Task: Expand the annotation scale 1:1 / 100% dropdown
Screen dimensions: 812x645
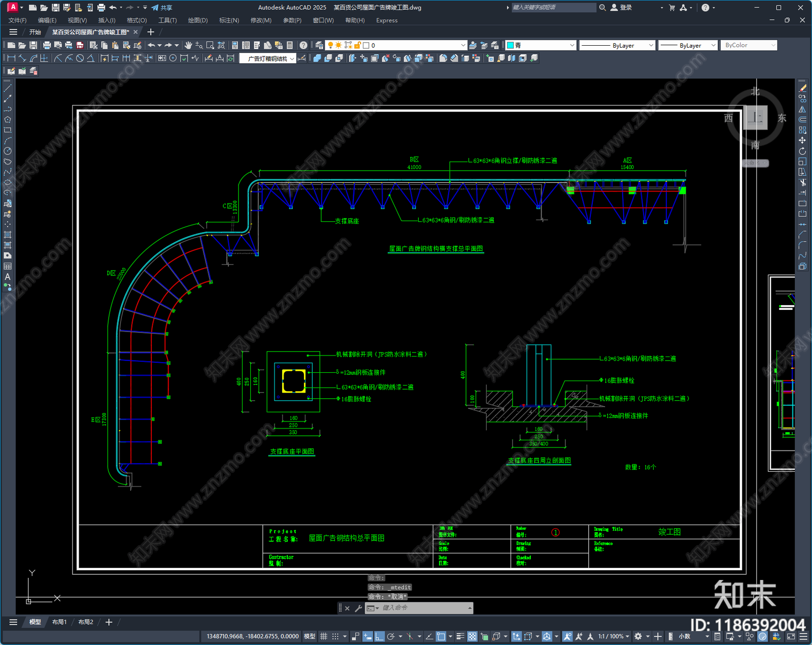Action: click(x=614, y=636)
